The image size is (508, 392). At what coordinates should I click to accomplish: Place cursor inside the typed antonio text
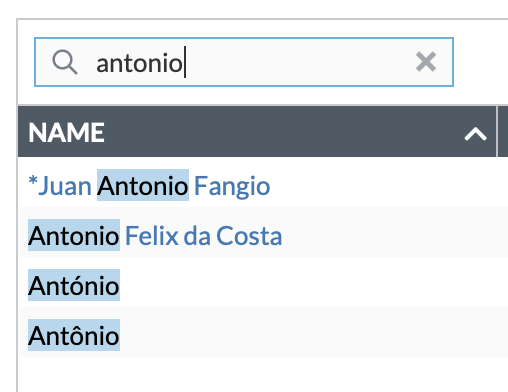coord(139,63)
